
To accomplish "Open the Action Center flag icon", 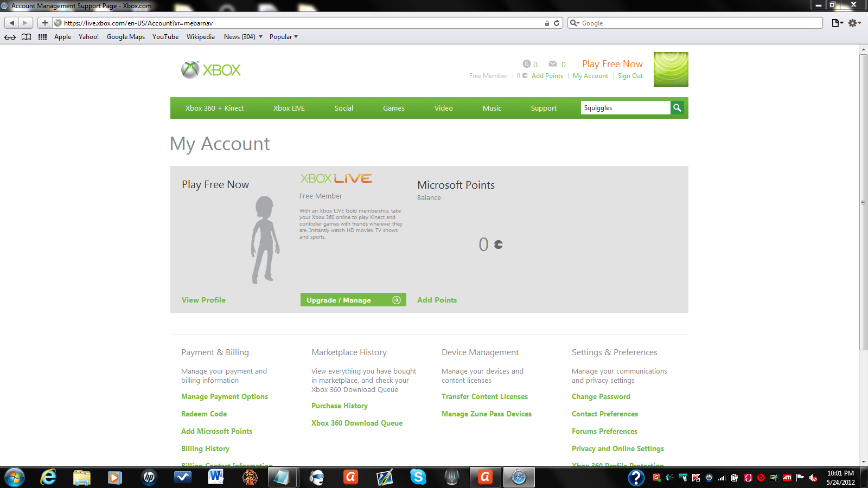I will click(x=800, y=478).
